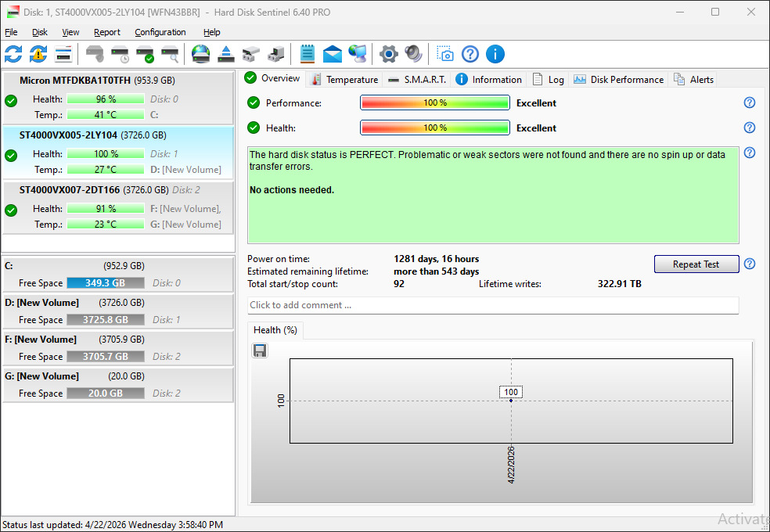
Task: Click help icon beside the green status text
Action: click(x=750, y=153)
